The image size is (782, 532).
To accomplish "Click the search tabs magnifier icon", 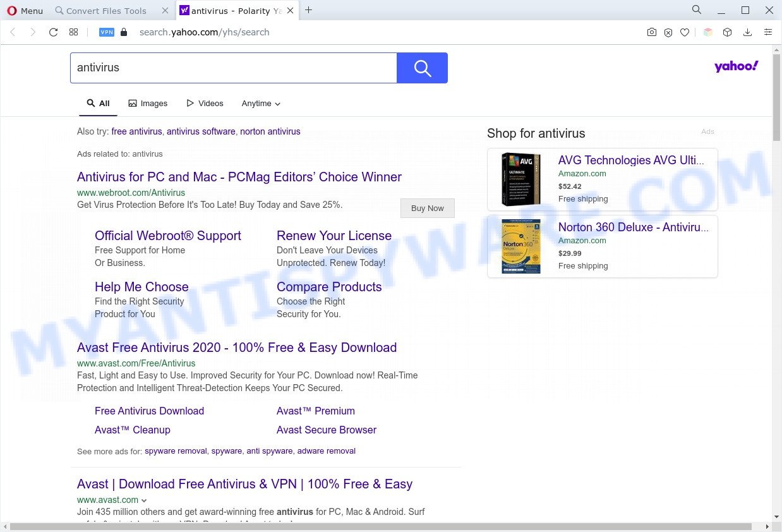I will [697, 10].
